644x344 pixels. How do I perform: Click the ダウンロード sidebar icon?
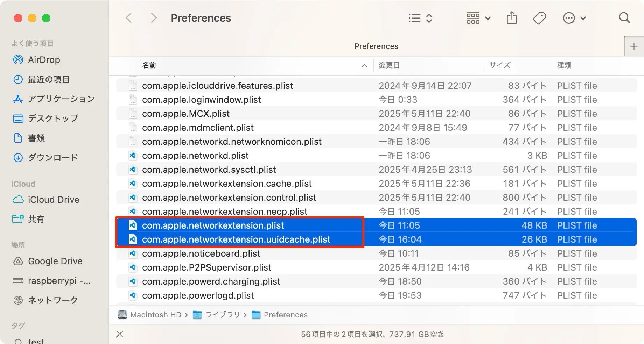(18, 158)
